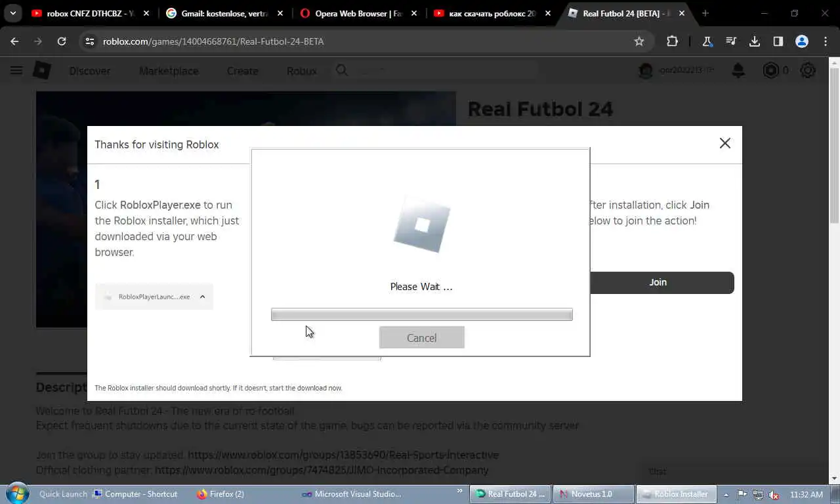Open the tab search dropdown
The height and width of the screenshot is (504, 840).
coord(12,13)
